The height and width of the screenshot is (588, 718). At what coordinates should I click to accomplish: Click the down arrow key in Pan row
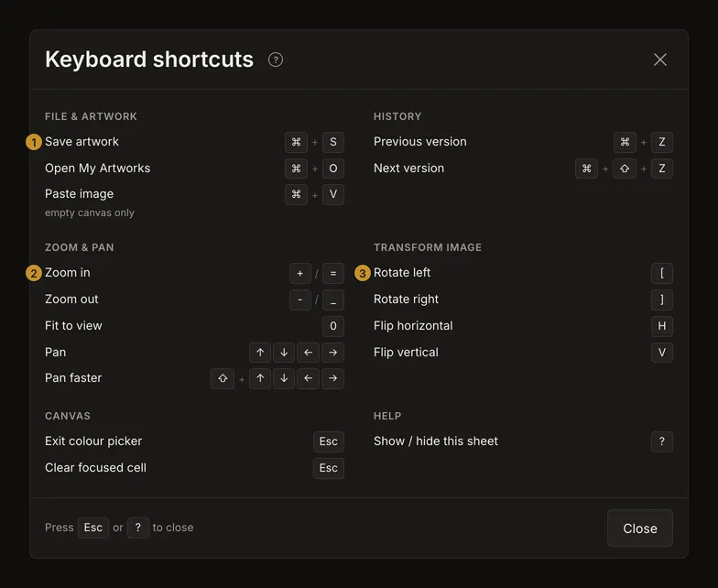pyautogui.click(x=284, y=352)
